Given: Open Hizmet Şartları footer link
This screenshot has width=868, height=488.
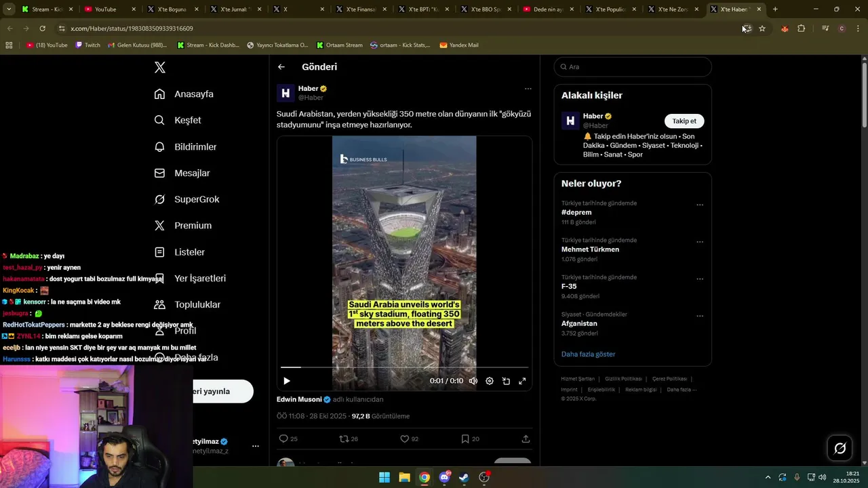Looking at the screenshot, I should click(578, 379).
